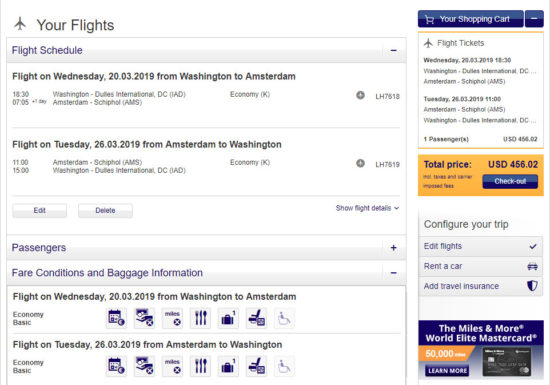Image resolution: width=550 pixels, height=385 pixels.
Task: Click miles icon for Wednesday flight fare
Action: click(172, 318)
